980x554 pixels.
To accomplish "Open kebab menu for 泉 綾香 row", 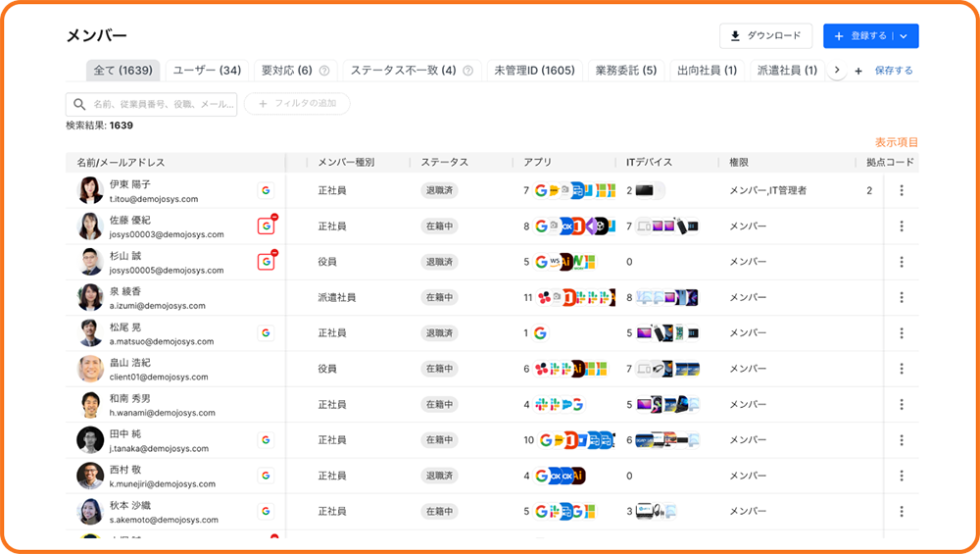I will (902, 297).
